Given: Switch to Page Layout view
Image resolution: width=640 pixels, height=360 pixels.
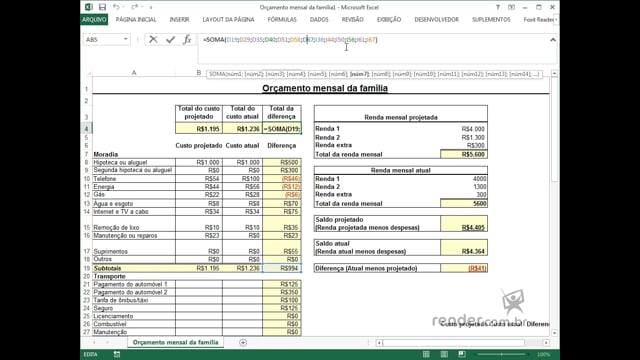Looking at the screenshot, I should coord(444,354).
